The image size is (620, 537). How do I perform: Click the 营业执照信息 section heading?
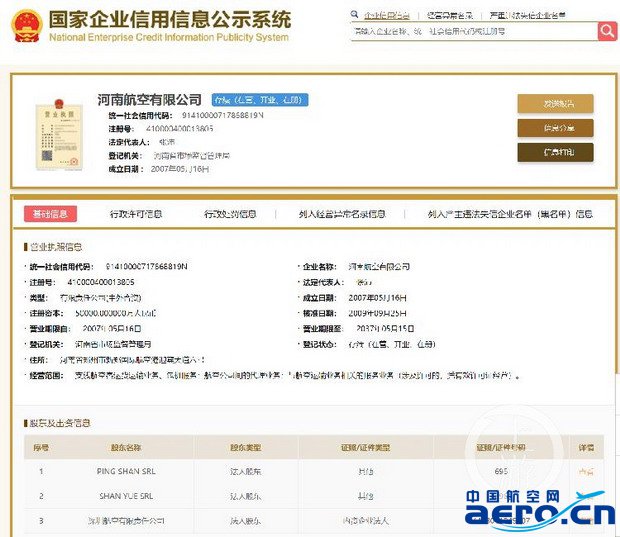[56, 247]
